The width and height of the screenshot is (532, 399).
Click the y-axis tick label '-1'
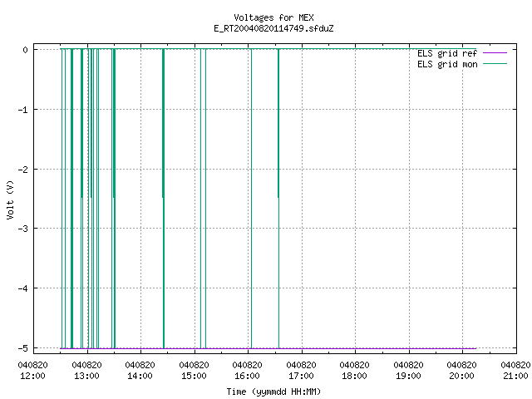click(x=22, y=110)
